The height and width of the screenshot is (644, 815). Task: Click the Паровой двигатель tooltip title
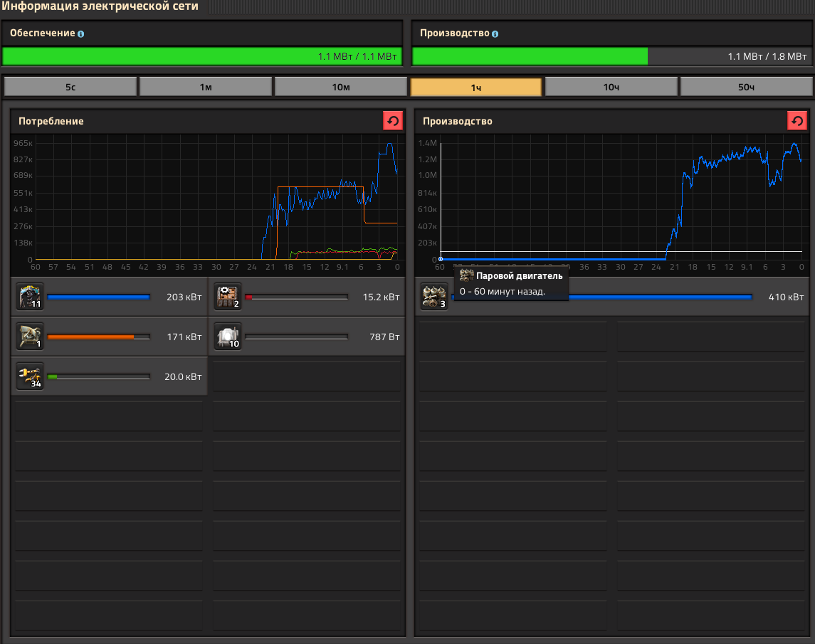click(x=519, y=276)
